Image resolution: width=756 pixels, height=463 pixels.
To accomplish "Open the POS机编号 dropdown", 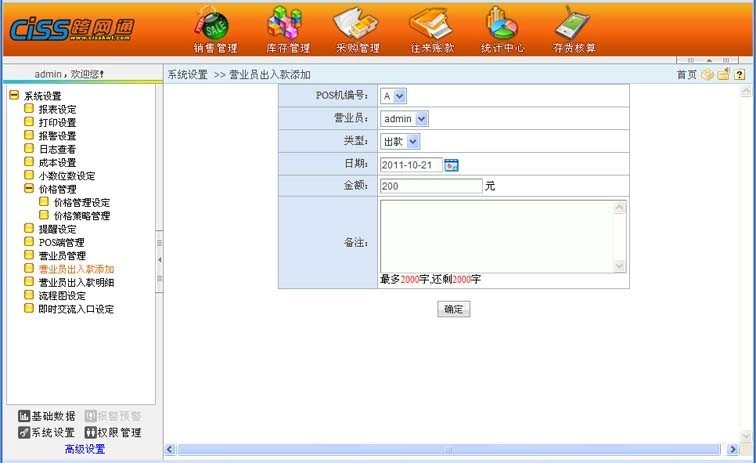I will coord(393,96).
